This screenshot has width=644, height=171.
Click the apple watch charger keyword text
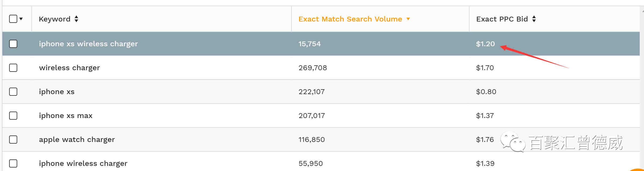click(77, 139)
